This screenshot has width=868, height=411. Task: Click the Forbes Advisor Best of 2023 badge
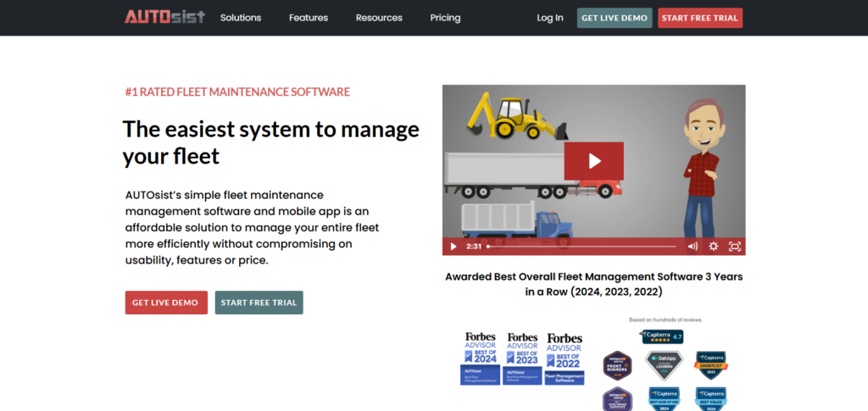[x=522, y=358]
